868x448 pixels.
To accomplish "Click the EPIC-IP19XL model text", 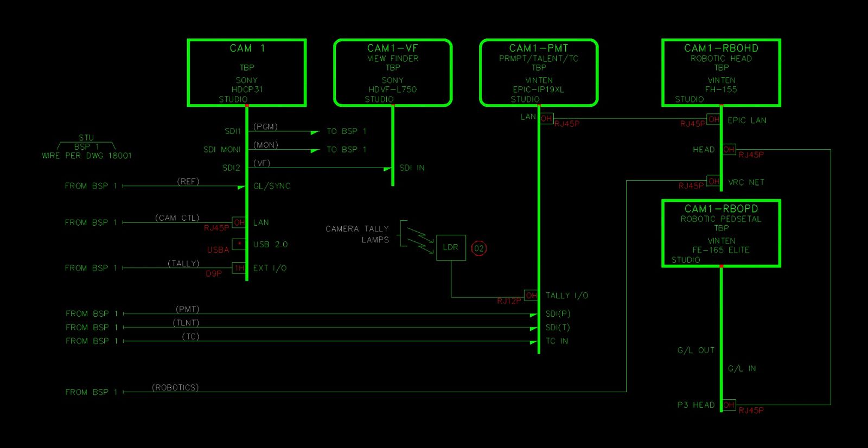I will tap(539, 89).
